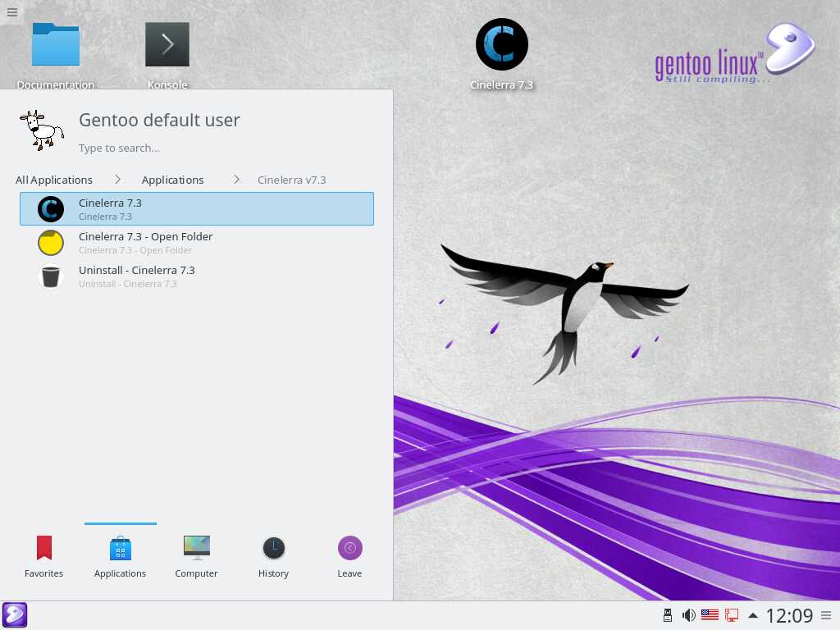Go back to All Applications breadcrumb
The image size is (840, 630).
point(54,180)
